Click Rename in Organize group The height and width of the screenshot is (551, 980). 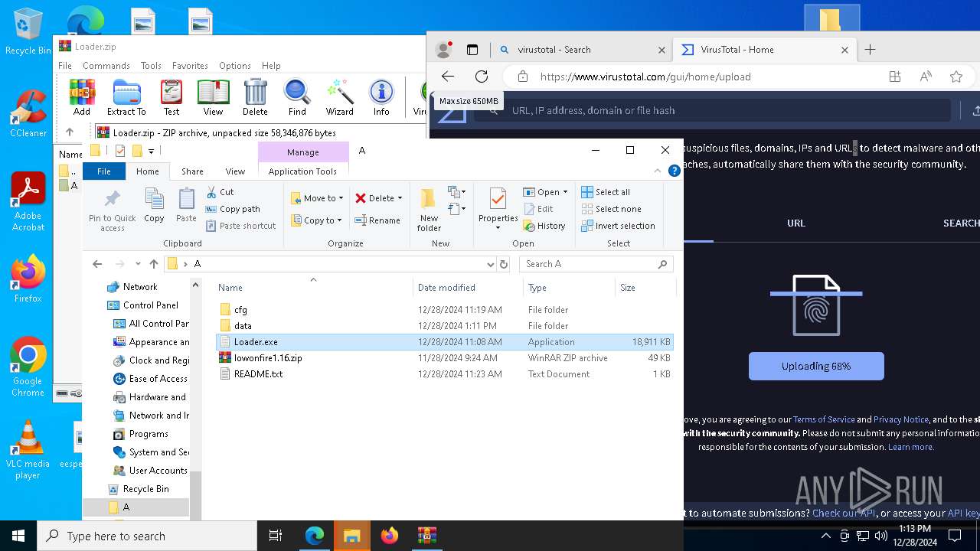click(377, 220)
